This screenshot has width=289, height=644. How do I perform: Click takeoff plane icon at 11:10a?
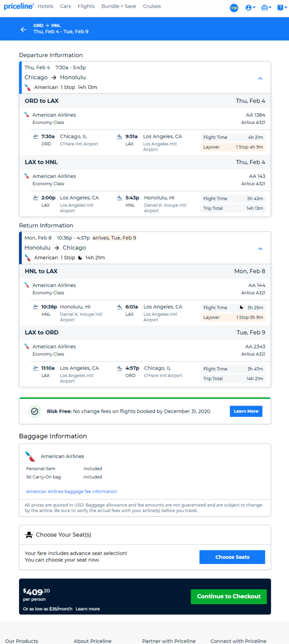(x=36, y=368)
